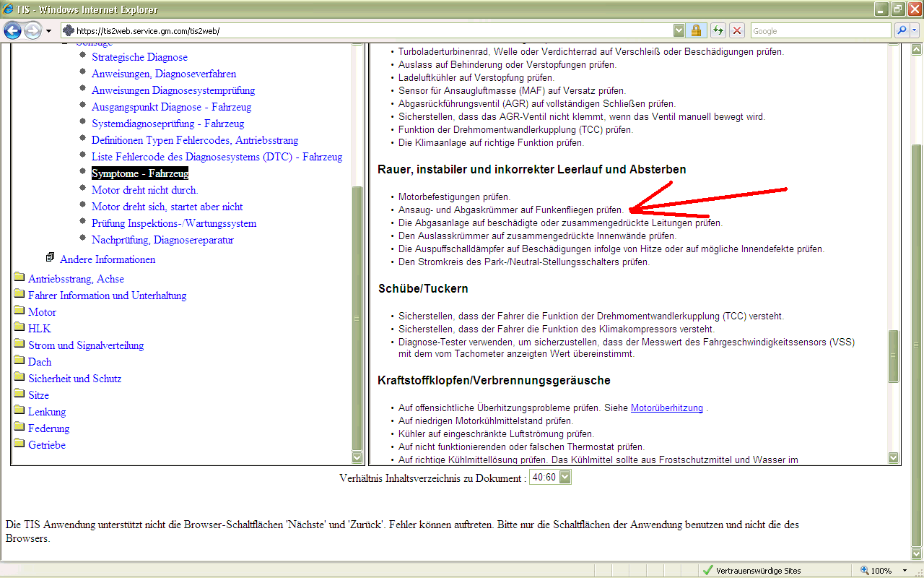Viewport: 924px width, 578px height.
Task: Click the browser Forward arrow button
Action: [32, 30]
